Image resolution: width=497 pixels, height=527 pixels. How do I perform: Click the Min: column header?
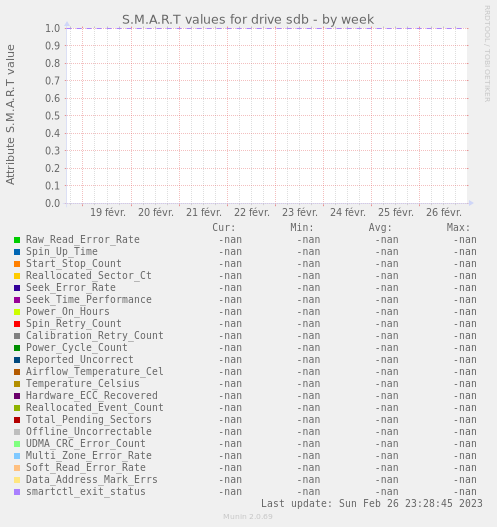pyautogui.click(x=302, y=228)
